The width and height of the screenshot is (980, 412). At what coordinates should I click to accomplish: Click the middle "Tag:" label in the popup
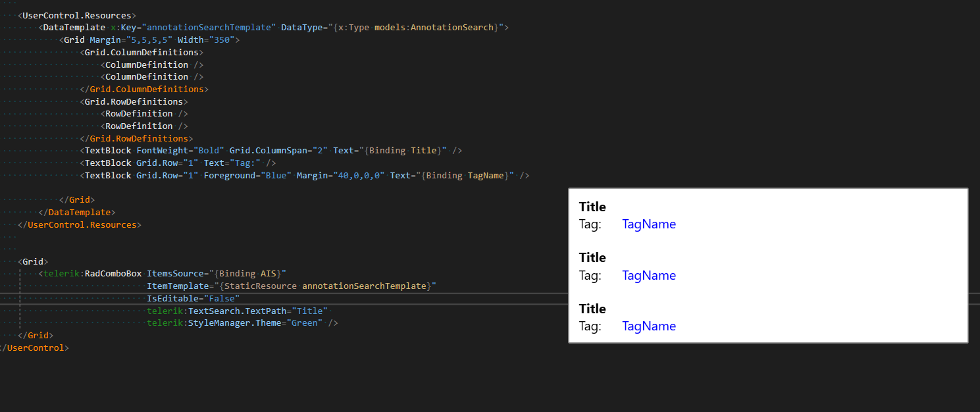point(590,276)
